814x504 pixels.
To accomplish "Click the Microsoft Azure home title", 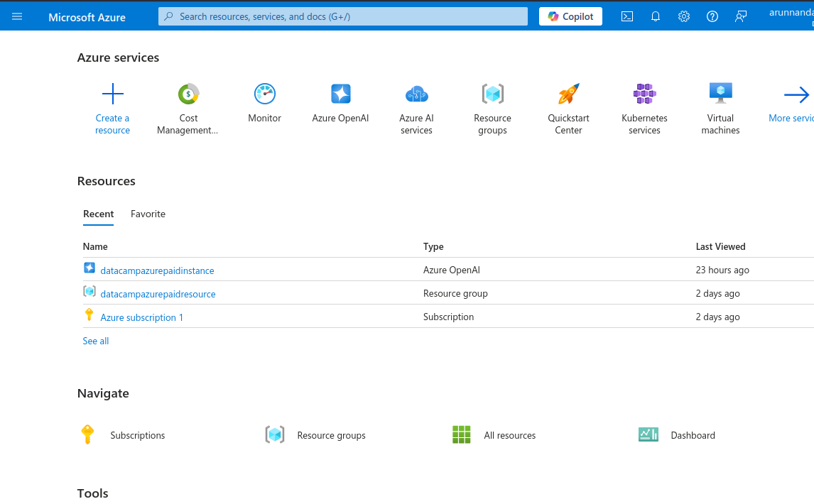I will pyautogui.click(x=87, y=17).
